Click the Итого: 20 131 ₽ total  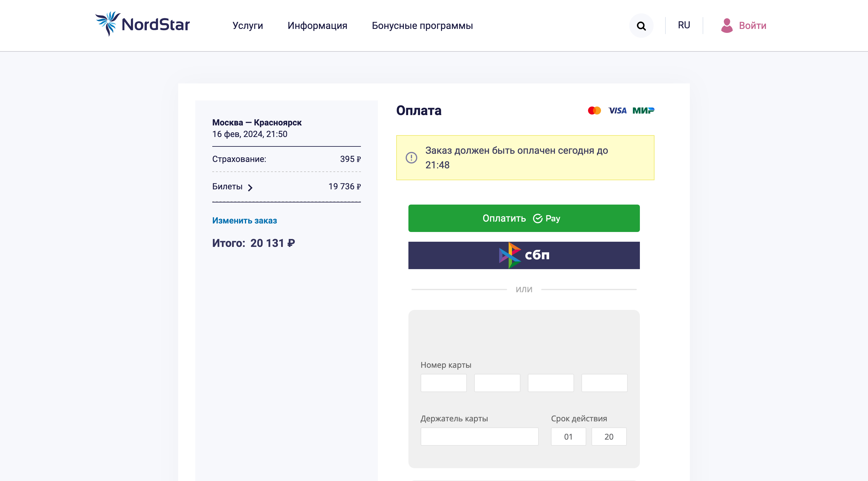[x=253, y=243]
